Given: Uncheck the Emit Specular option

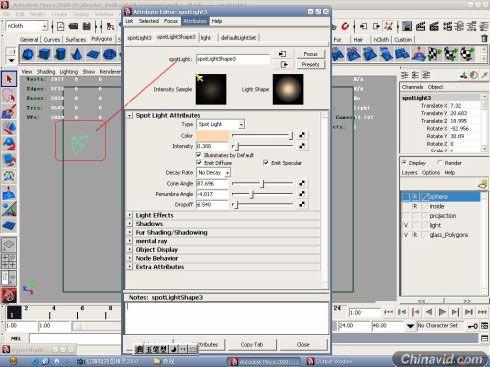Looking at the screenshot, I should point(266,163).
